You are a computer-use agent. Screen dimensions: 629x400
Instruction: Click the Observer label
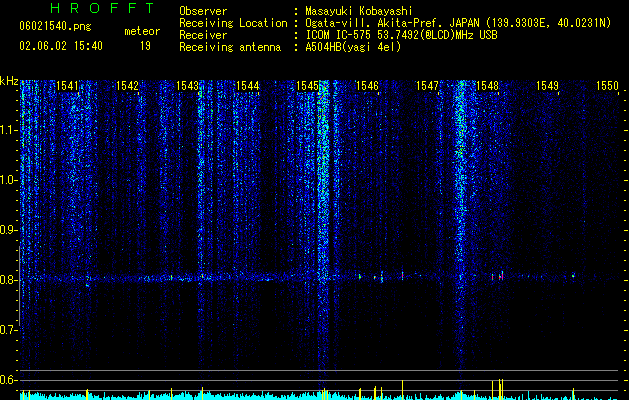coord(203,11)
